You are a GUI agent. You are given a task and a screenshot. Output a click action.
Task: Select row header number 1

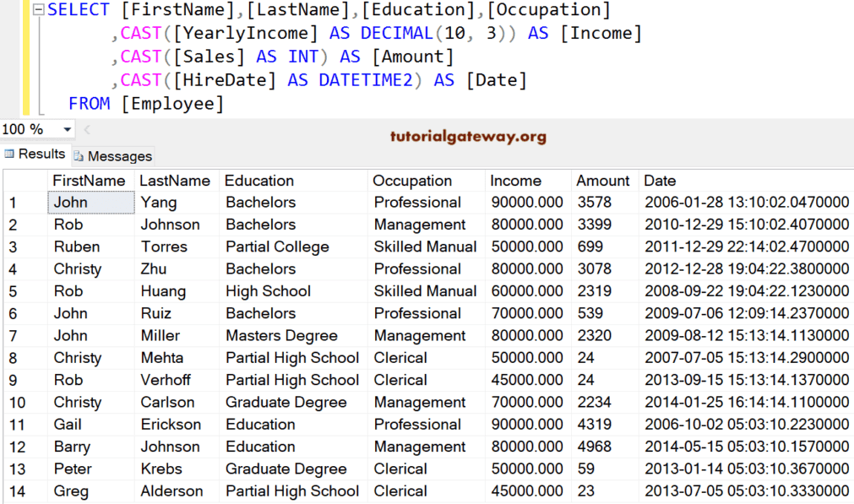25,203
